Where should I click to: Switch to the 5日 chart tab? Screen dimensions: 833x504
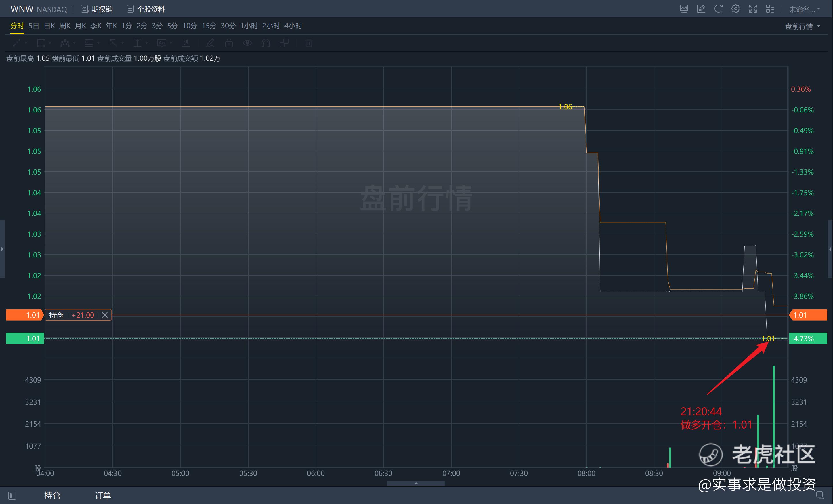coord(33,26)
